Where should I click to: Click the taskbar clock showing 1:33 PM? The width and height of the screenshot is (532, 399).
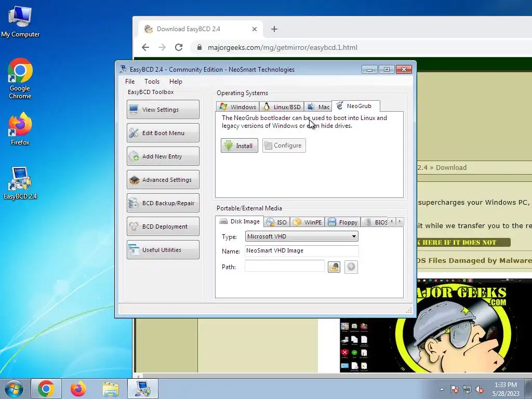click(506, 389)
